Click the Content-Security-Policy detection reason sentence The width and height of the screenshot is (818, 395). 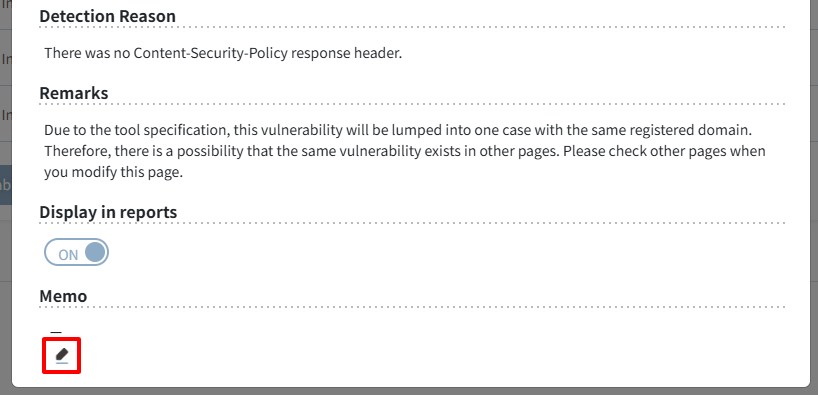[223, 53]
